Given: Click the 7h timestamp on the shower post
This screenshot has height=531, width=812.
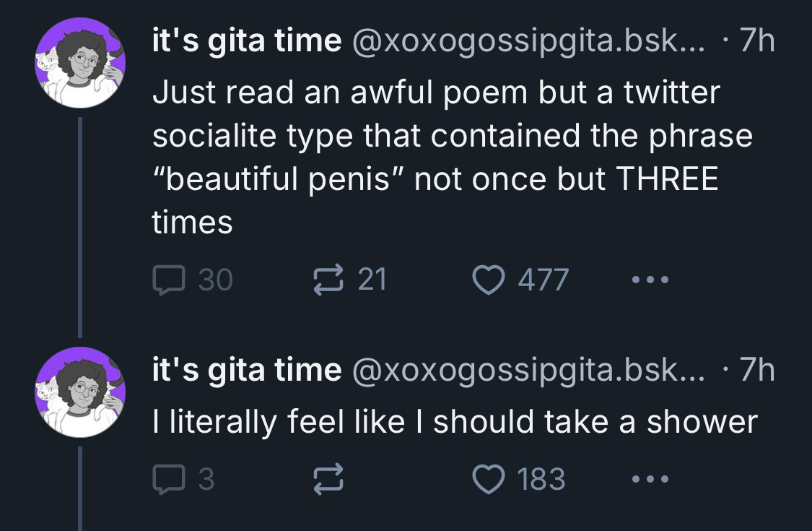Looking at the screenshot, I should coord(756,371).
